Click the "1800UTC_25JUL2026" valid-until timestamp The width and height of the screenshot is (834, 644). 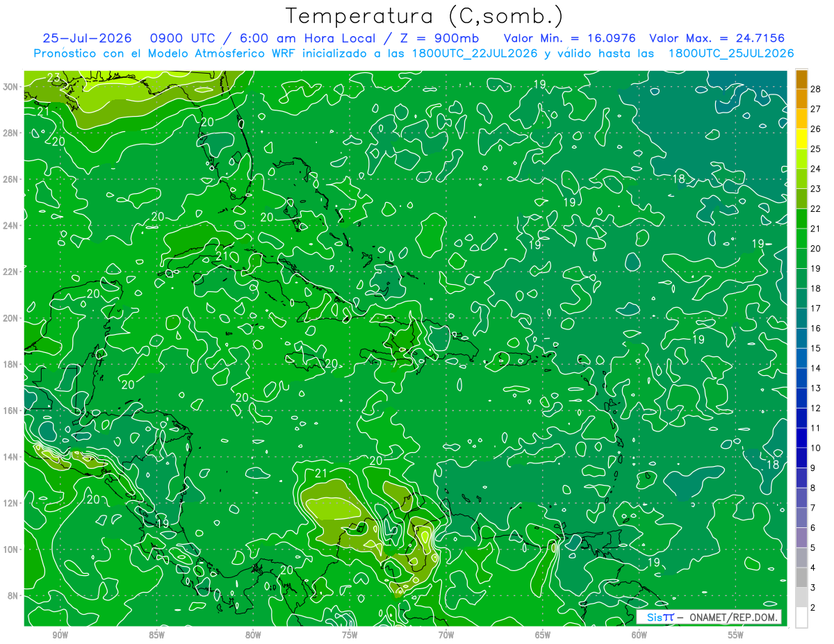tap(730, 53)
